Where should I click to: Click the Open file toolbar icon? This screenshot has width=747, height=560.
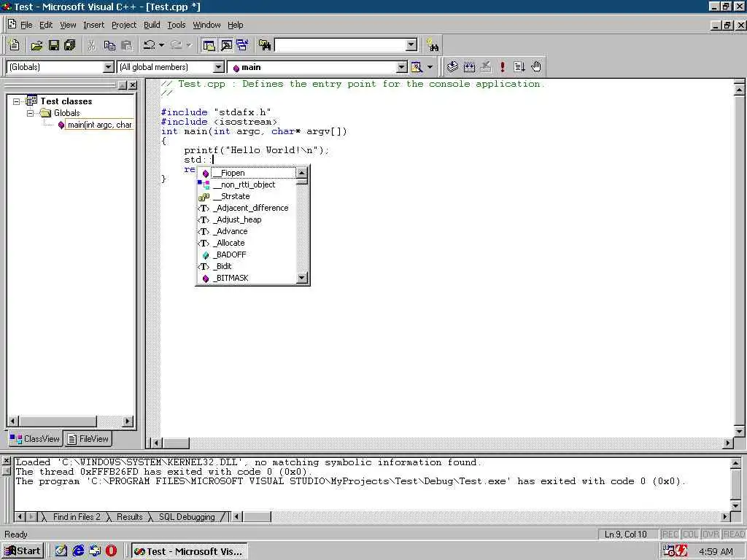(36, 45)
